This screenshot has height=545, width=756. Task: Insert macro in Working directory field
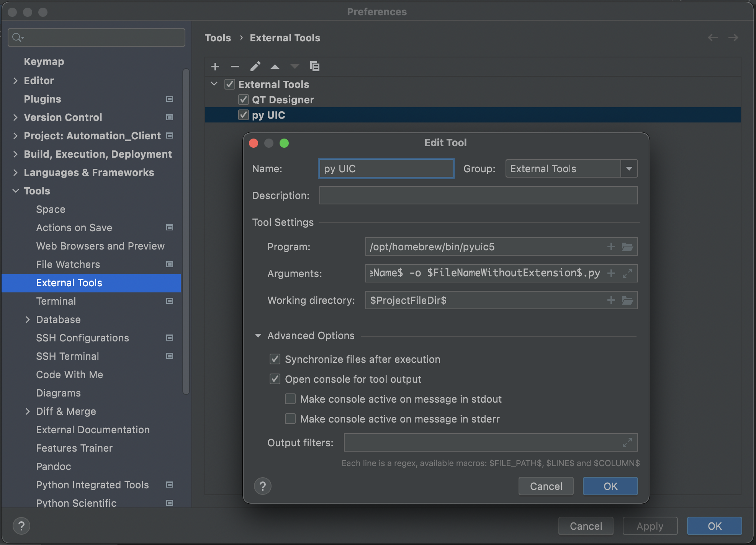tap(611, 300)
